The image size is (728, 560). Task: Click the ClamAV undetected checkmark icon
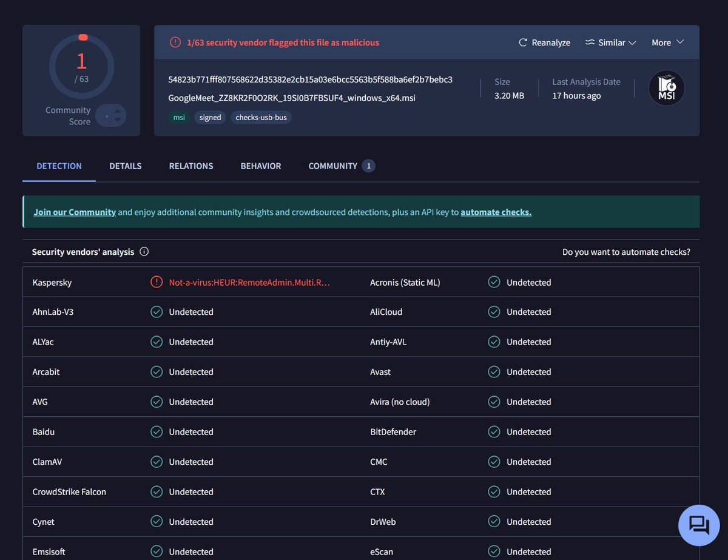click(x=157, y=462)
